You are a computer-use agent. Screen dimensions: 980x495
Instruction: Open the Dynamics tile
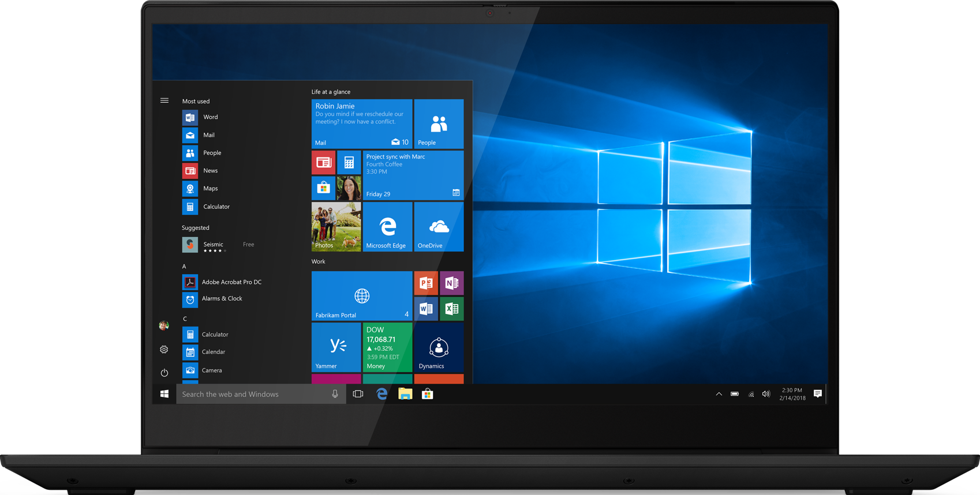(439, 347)
